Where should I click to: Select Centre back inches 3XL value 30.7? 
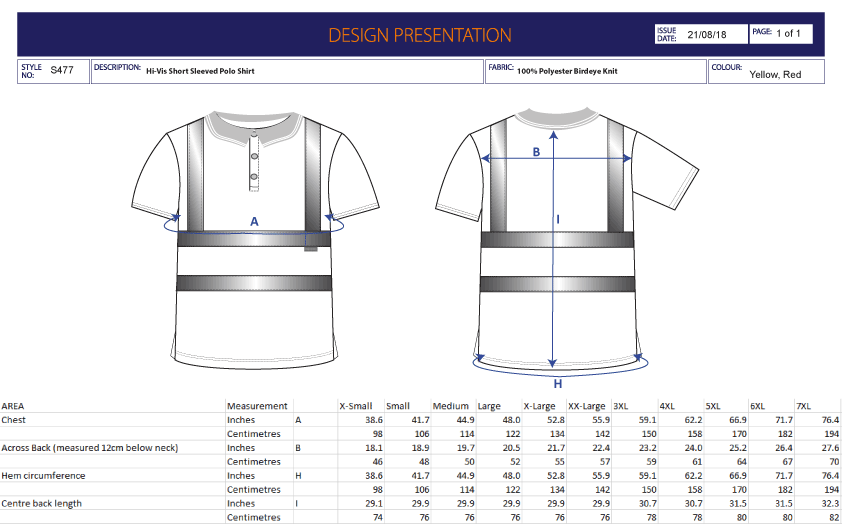(x=648, y=504)
